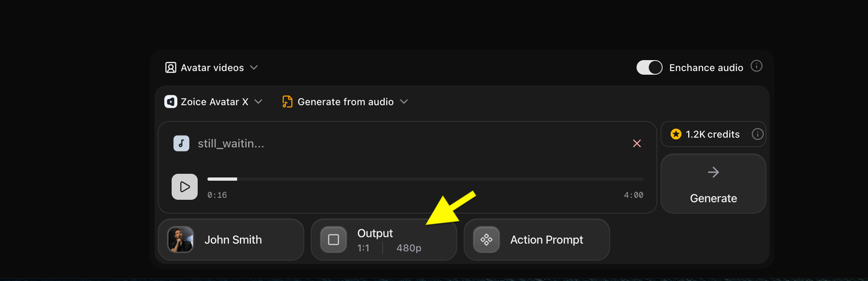Open the info icon beside 1.2K credits
The height and width of the screenshot is (281, 868).
(x=757, y=134)
